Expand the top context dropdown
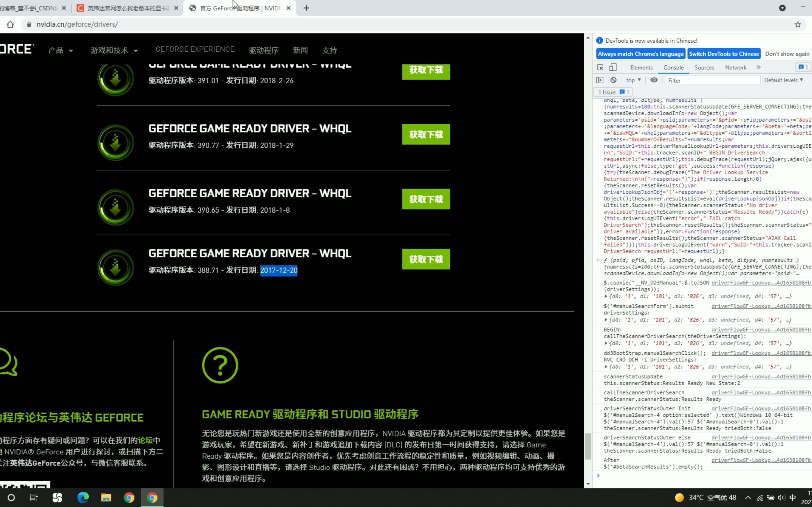This screenshot has width=812, height=507. tap(633, 80)
